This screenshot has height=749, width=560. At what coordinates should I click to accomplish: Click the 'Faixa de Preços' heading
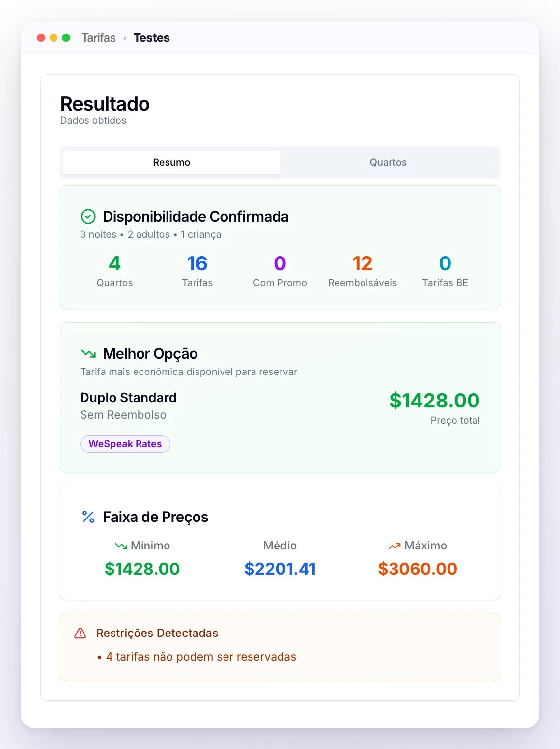point(156,517)
